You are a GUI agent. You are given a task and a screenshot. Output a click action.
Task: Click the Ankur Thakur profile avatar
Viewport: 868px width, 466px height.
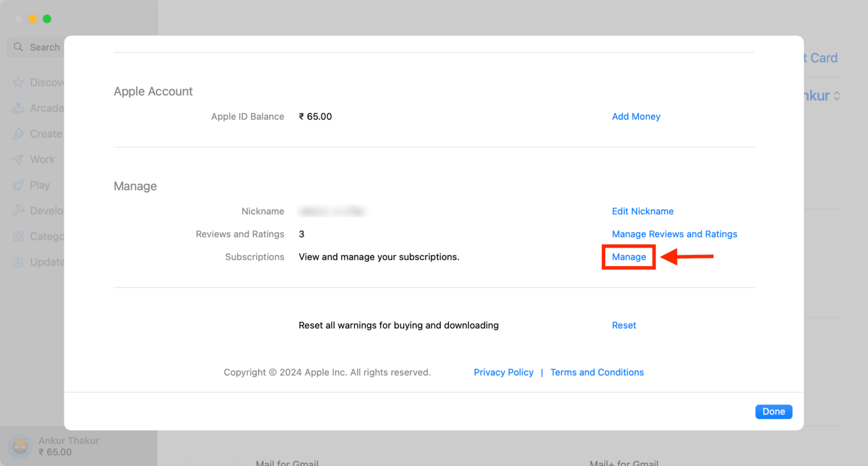point(20,446)
